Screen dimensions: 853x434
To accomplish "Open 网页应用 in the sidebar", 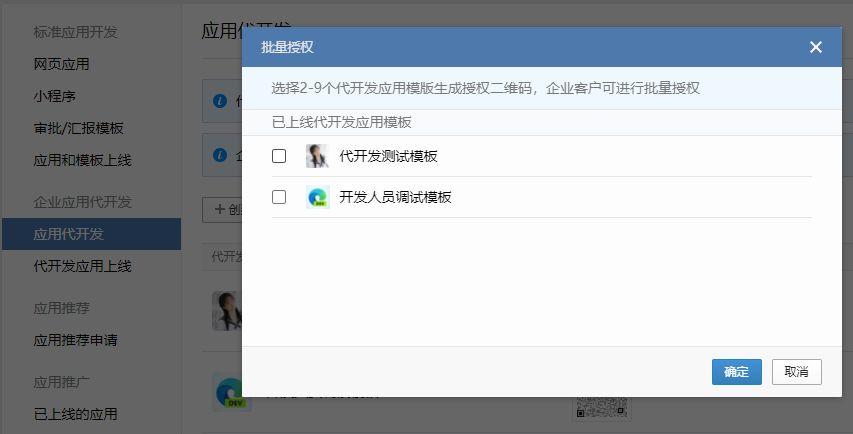I will (x=61, y=64).
